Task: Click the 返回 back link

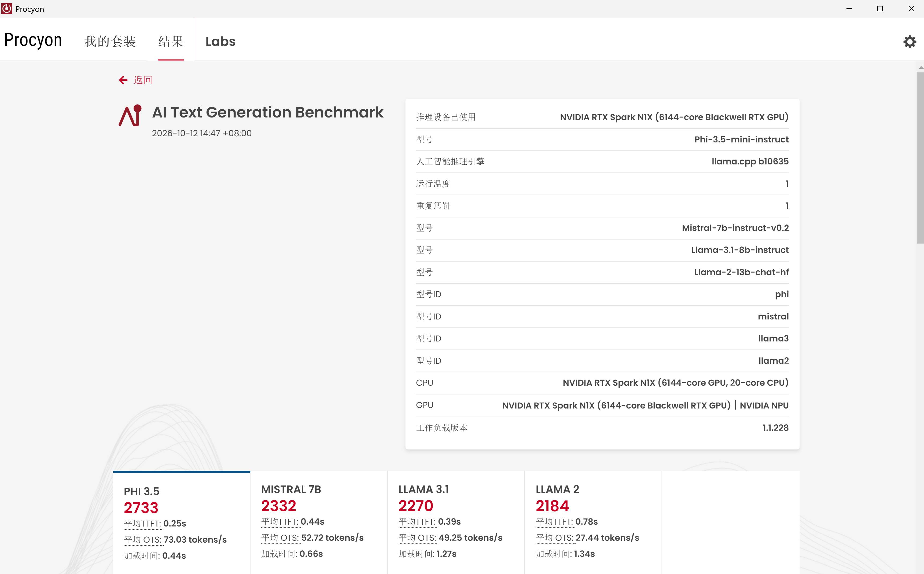Action: 143,80
